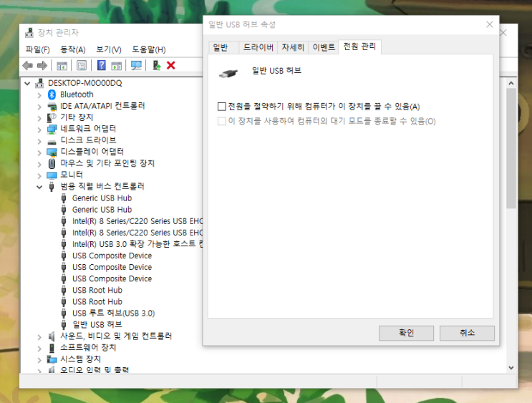Click the red X uninstall device icon

pos(171,65)
